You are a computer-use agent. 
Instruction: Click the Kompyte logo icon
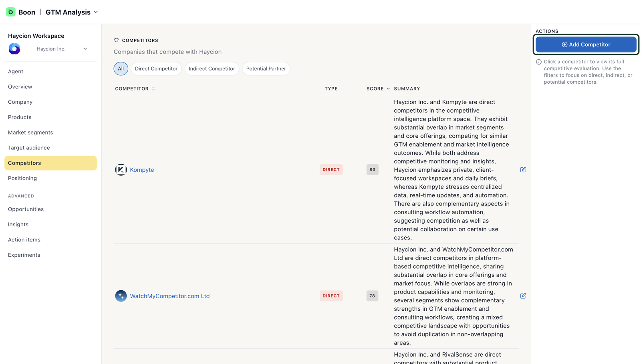tap(121, 169)
